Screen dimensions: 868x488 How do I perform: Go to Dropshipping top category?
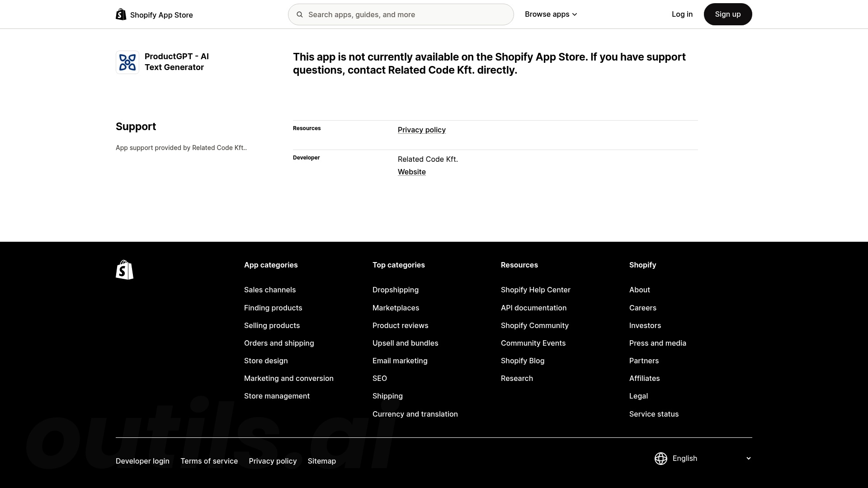pyautogui.click(x=396, y=290)
